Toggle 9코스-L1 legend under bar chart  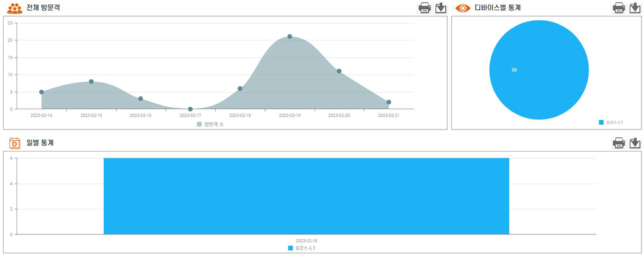302,249
